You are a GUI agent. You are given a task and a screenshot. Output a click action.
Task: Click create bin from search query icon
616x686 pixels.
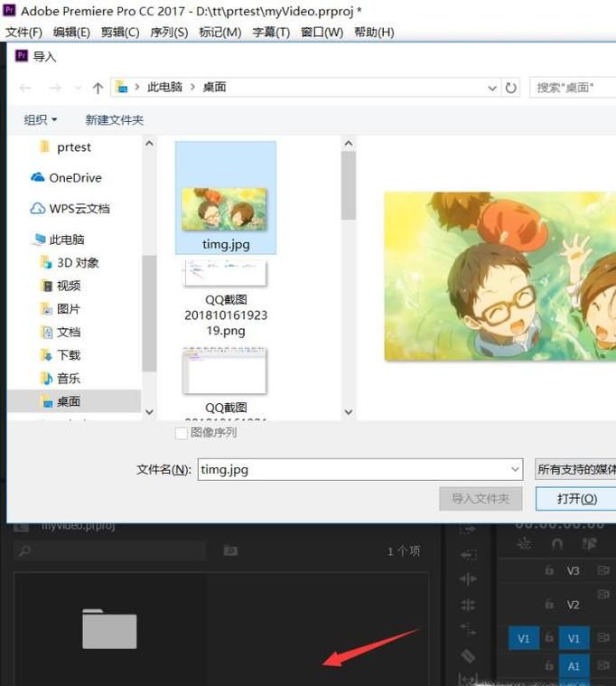(x=230, y=550)
